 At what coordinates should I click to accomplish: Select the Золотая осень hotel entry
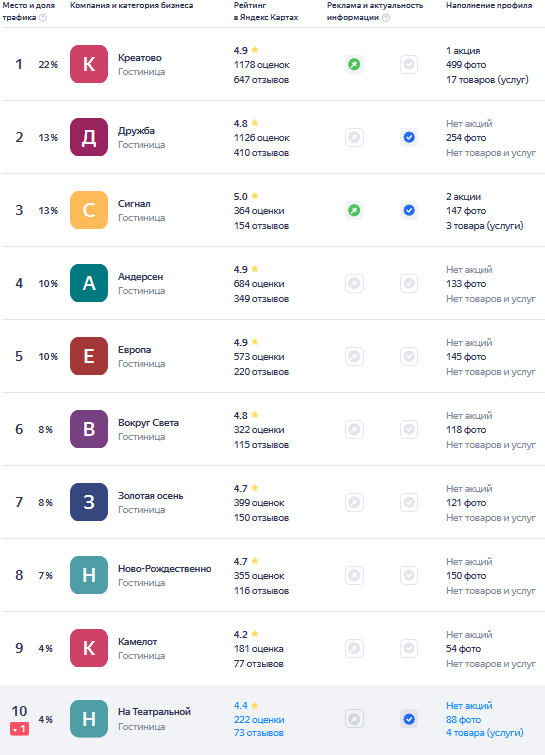[x=272, y=502]
